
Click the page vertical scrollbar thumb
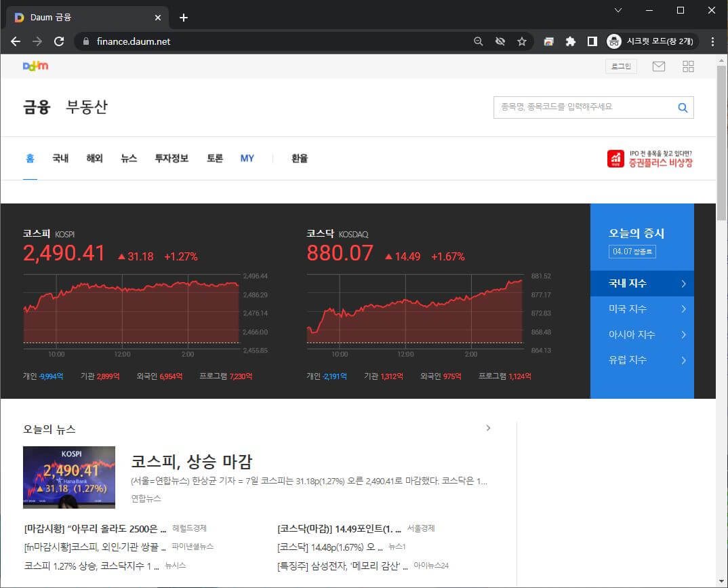tap(721, 143)
